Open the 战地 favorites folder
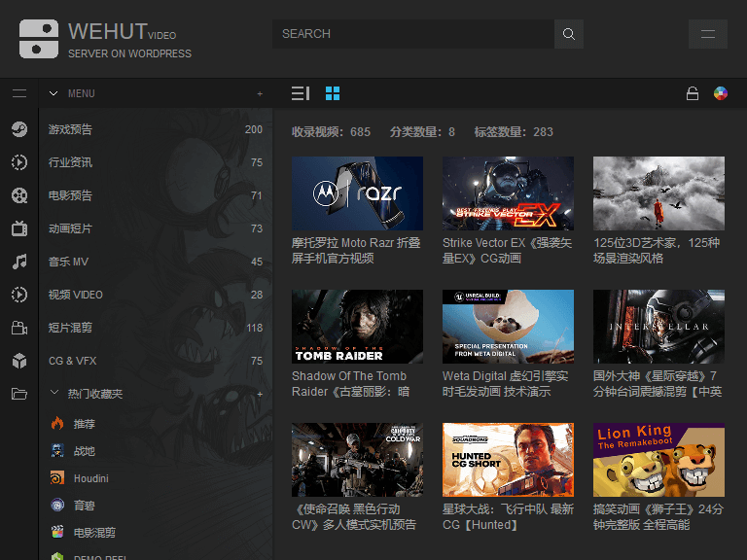 click(x=85, y=450)
